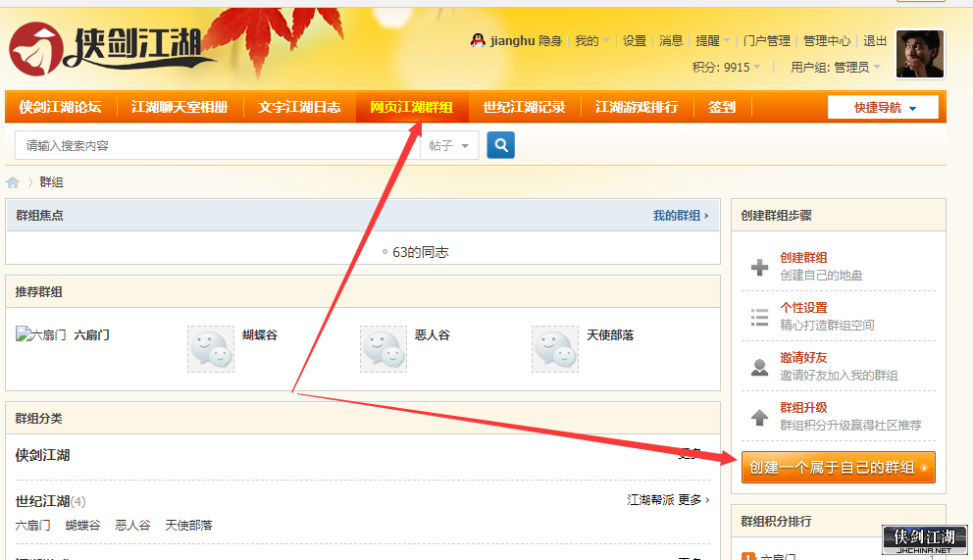The width and height of the screenshot is (973, 560).
Task: Open 蝴蝶谷 under 世纪江湖 category
Action: [x=83, y=526]
